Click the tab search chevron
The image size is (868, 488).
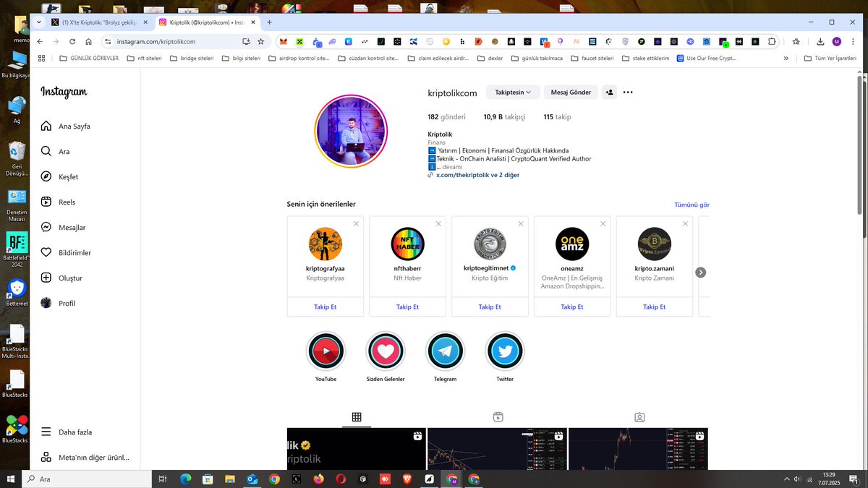tap(38, 22)
